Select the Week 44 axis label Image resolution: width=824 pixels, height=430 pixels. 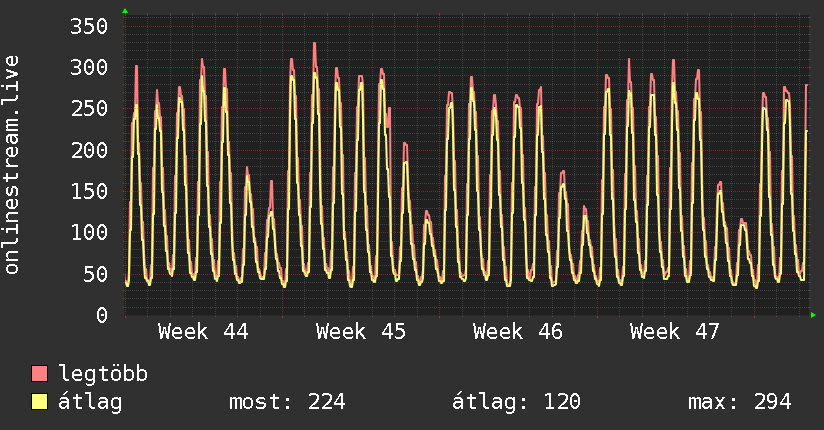click(203, 332)
